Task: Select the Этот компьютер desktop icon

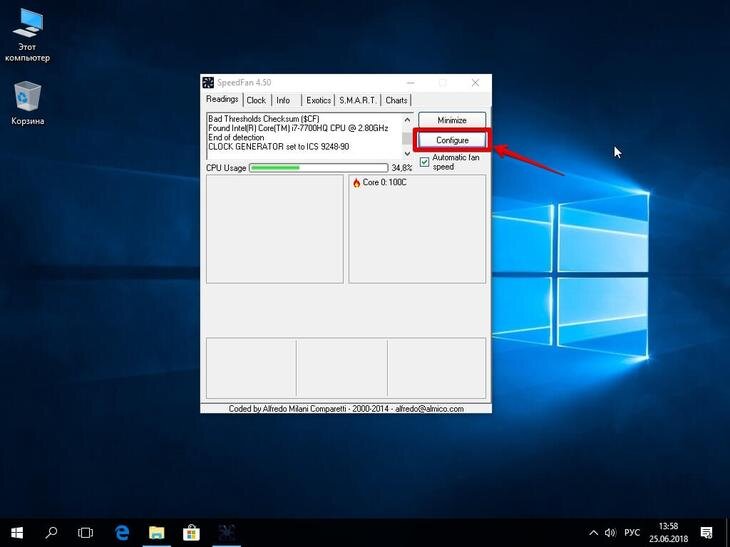Action: click(27, 36)
